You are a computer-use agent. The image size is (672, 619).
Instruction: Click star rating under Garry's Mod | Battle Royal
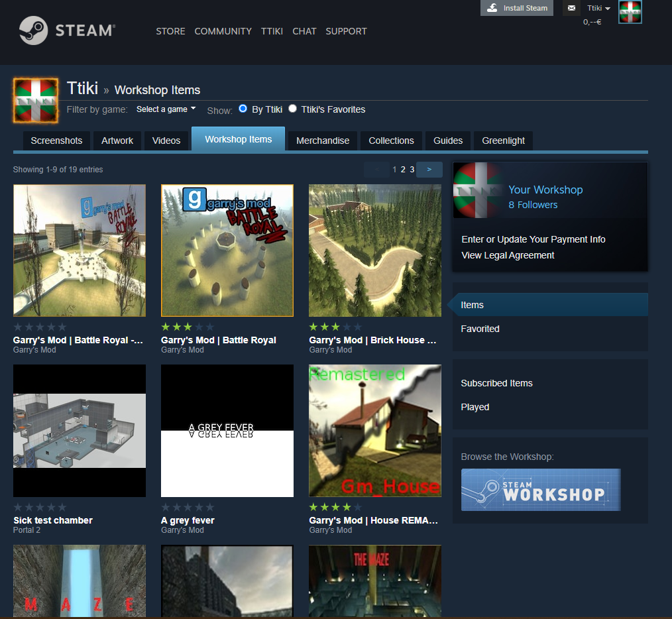188,327
